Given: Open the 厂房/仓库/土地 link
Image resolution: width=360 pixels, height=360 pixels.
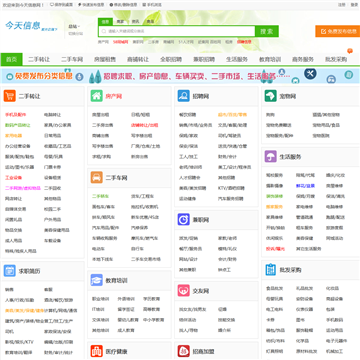Looking at the screenshot, I should pyautogui.click(x=145, y=146).
